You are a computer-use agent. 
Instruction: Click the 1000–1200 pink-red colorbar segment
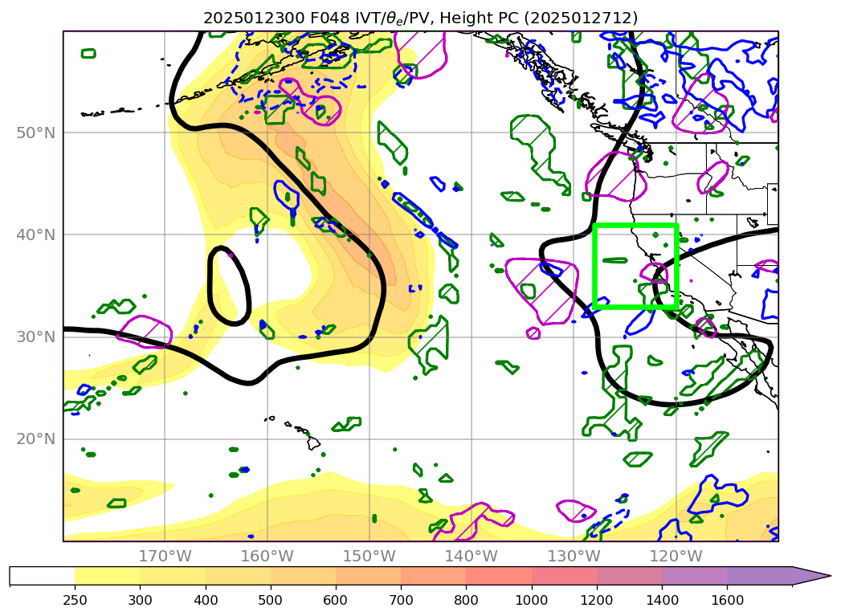pyautogui.click(x=564, y=576)
